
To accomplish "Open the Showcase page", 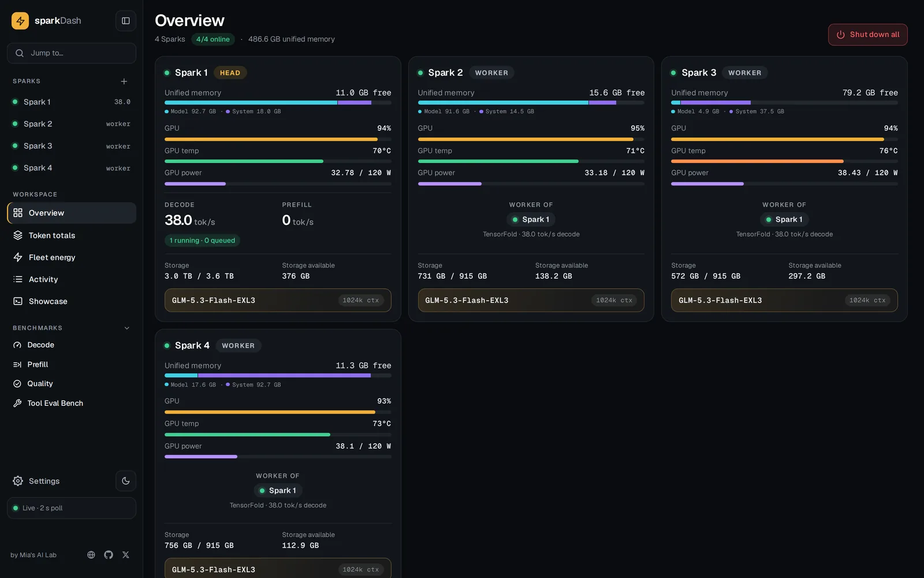I will click(72, 301).
